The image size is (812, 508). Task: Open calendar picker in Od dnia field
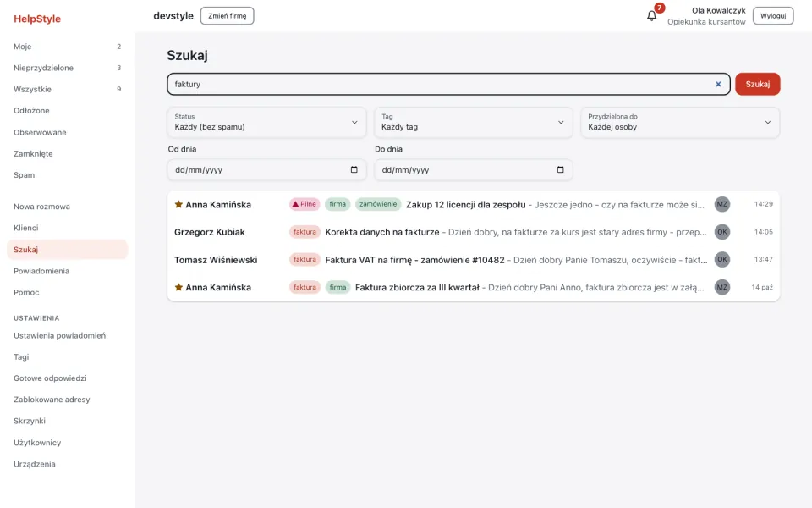coord(354,169)
